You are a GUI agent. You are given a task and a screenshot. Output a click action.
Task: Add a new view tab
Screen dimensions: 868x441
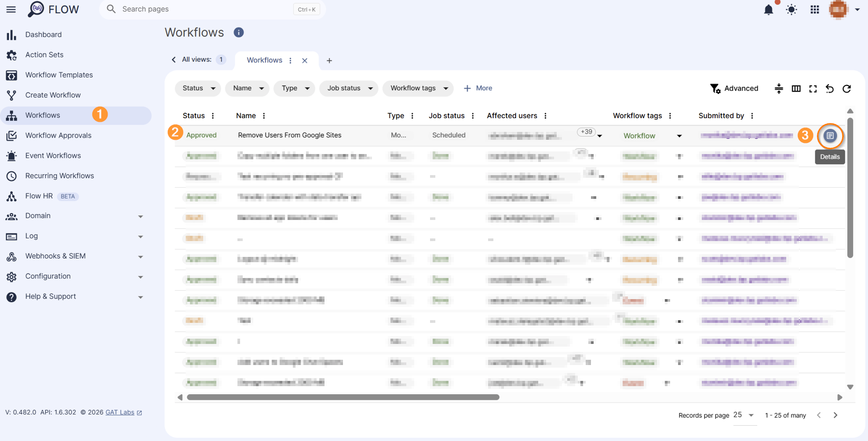pos(329,61)
